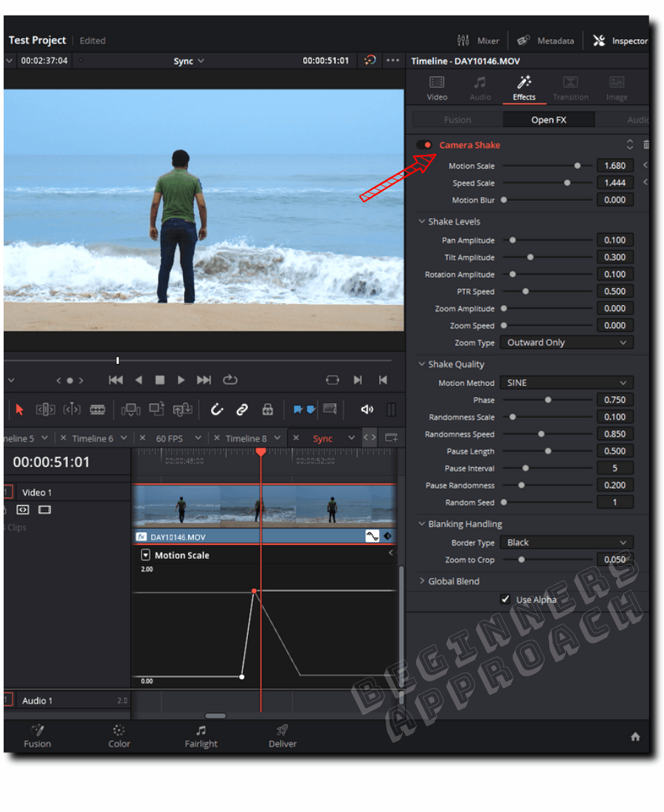Image resolution: width=664 pixels, height=812 pixels.
Task: Open the Zoom Type dropdown set to Outward Only
Action: (x=566, y=342)
